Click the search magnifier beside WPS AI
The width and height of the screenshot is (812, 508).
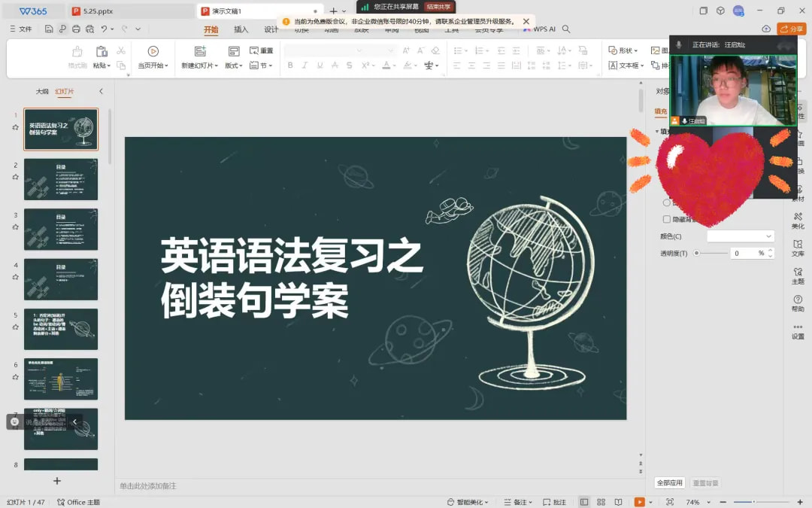(x=566, y=29)
